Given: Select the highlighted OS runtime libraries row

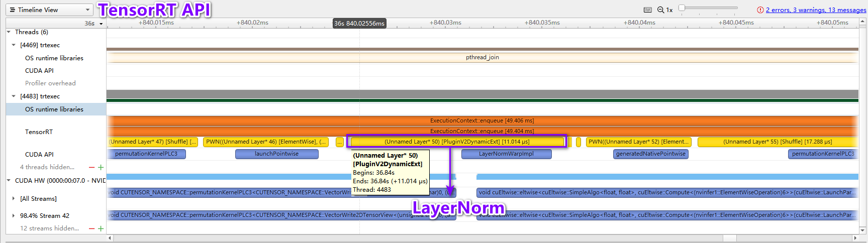Looking at the screenshot, I should (56, 109).
